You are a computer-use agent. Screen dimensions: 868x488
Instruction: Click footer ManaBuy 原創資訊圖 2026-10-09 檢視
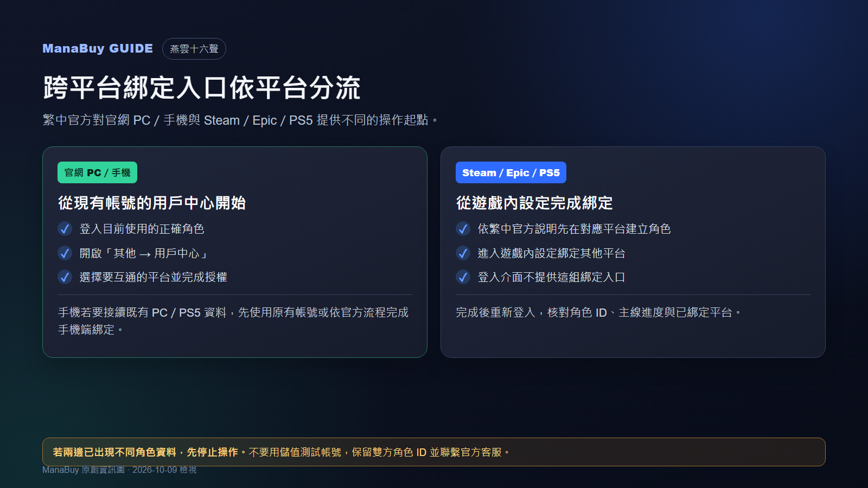click(119, 470)
